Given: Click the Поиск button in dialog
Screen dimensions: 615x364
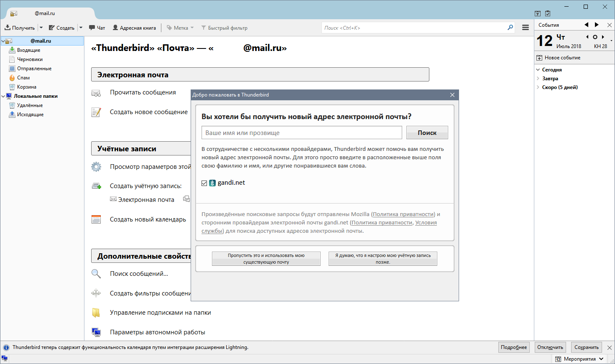Looking at the screenshot, I should (x=427, y=132).
